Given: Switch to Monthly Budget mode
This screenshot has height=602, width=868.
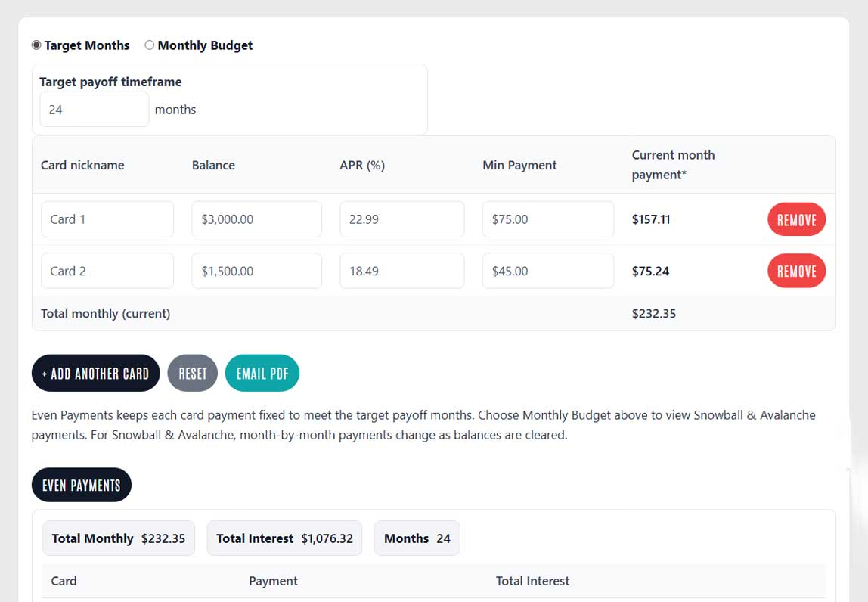Looking at the screenshot, I should click(x=149, y=45).
